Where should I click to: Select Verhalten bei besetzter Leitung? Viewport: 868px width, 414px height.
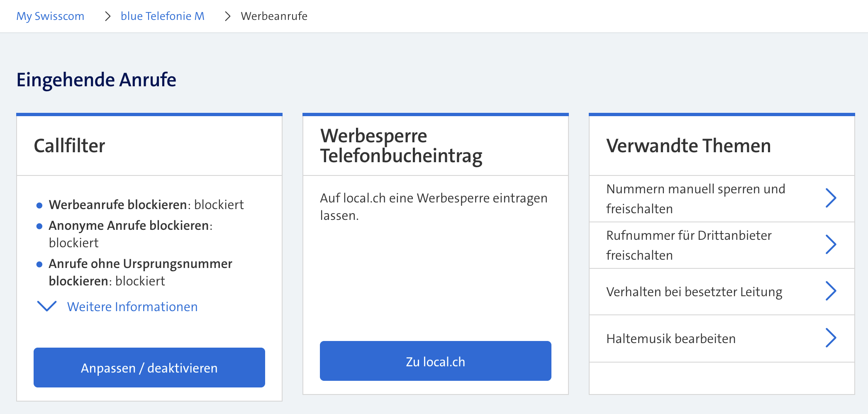694,292
